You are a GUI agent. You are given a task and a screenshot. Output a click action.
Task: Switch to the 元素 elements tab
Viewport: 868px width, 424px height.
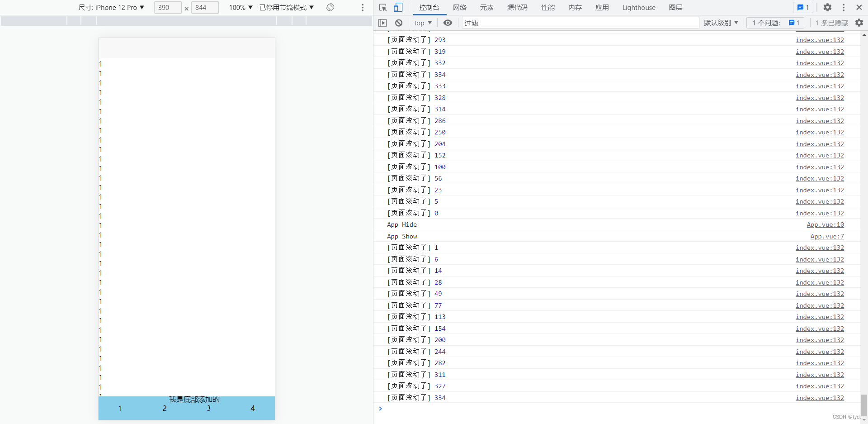coord(487,8)
